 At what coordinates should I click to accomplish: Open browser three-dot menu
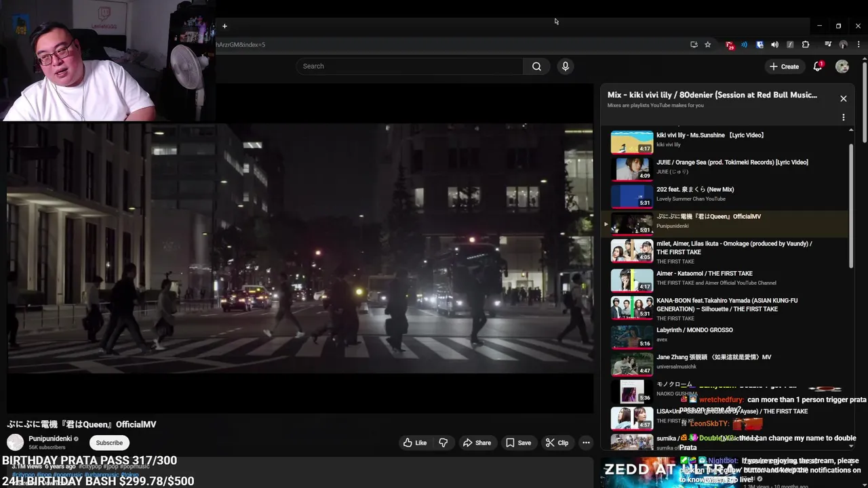858,45
